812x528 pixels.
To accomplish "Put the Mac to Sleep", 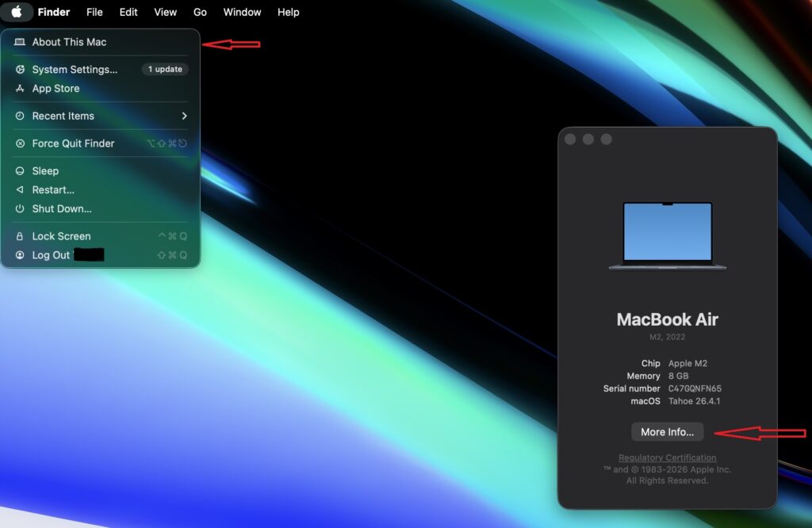I will coord(100,170).
